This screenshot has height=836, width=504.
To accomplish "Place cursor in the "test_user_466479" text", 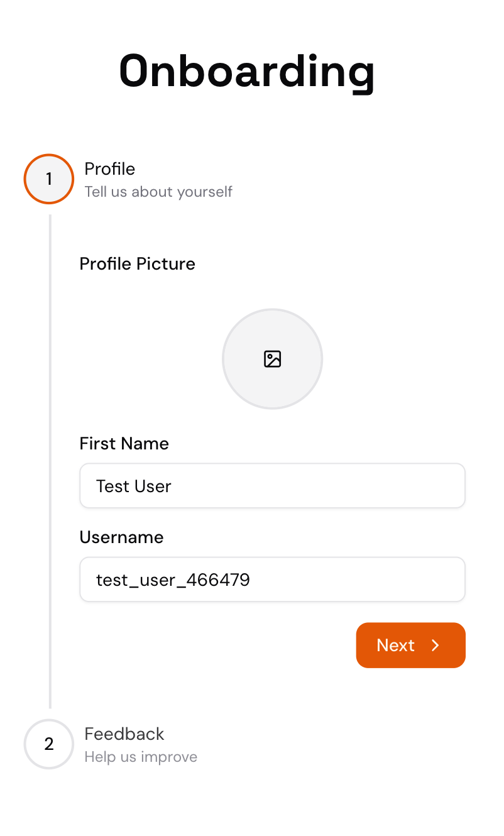I will point(173,580).
